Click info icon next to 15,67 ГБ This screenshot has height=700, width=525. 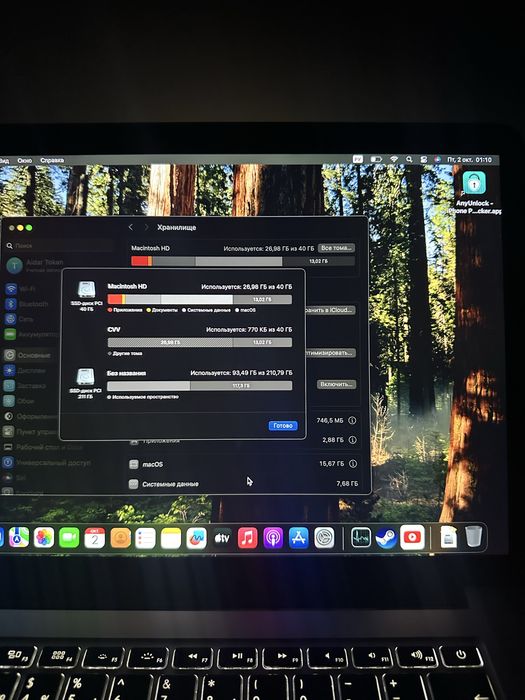click(353, 464)
